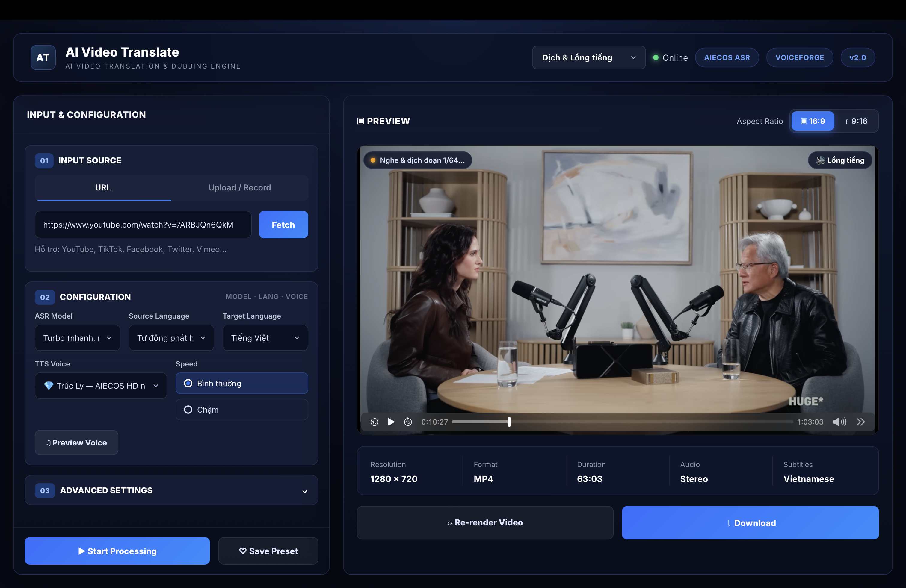Play the preview video

391,422
